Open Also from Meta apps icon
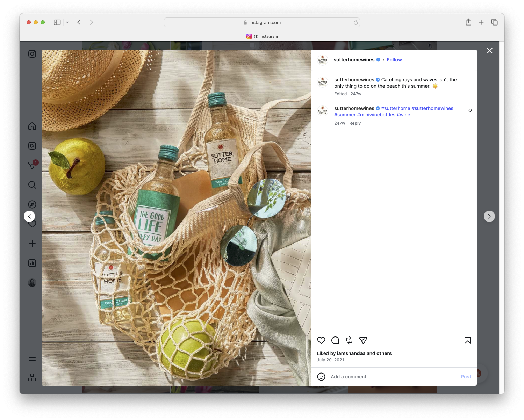 pyautogui.click(x=32, y=377)
